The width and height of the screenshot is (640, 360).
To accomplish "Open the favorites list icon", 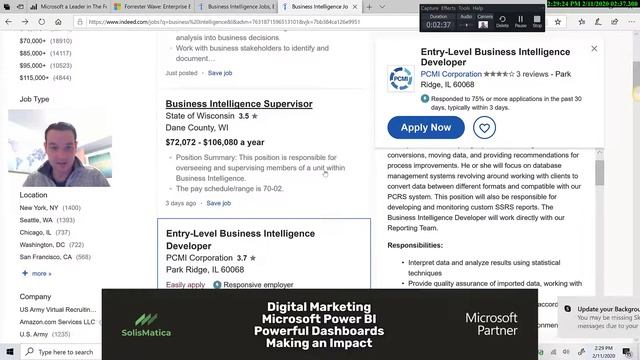I will 582,22.
